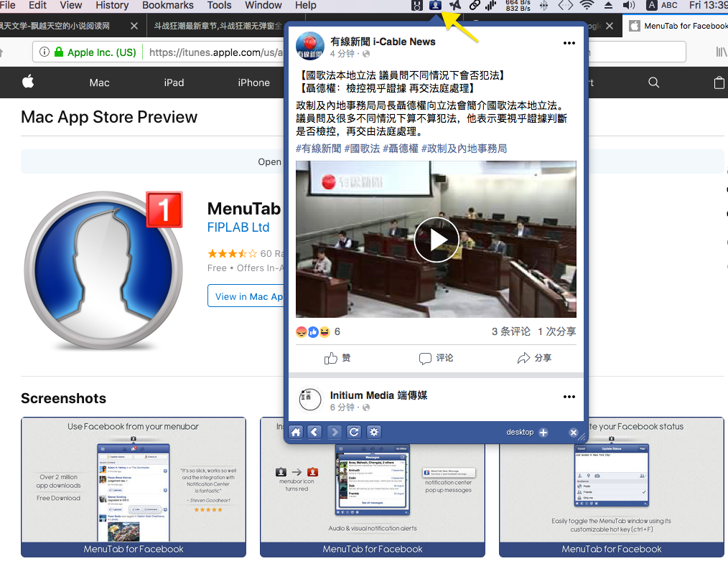Image resolution: width=728 pixels, height=561 pixels.
Task: Click the WiFi icon in menu bar
Action: click(587, 5)
